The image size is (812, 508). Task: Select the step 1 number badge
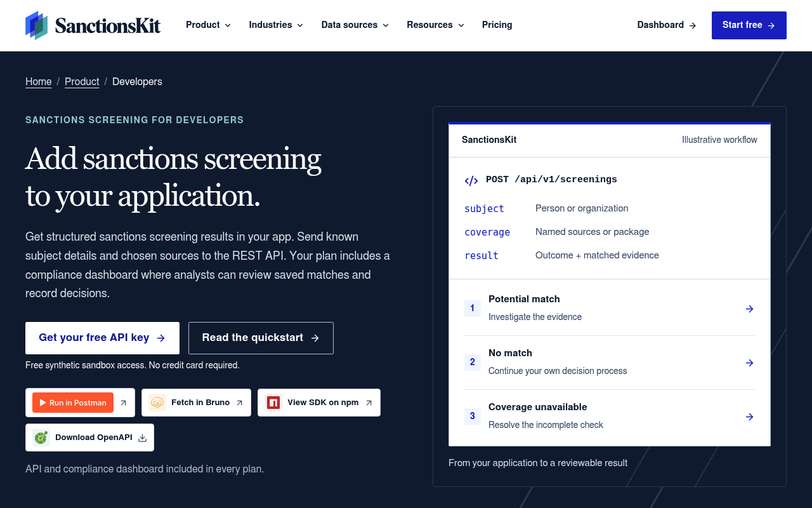[472, 309]
